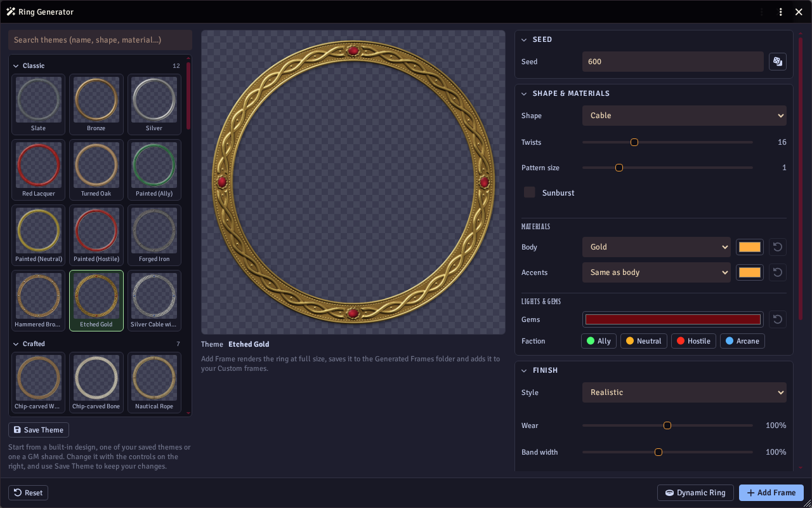Select the Bronze ring theme
Viewport: 812px width, 508px height.
tap(96, 104)
